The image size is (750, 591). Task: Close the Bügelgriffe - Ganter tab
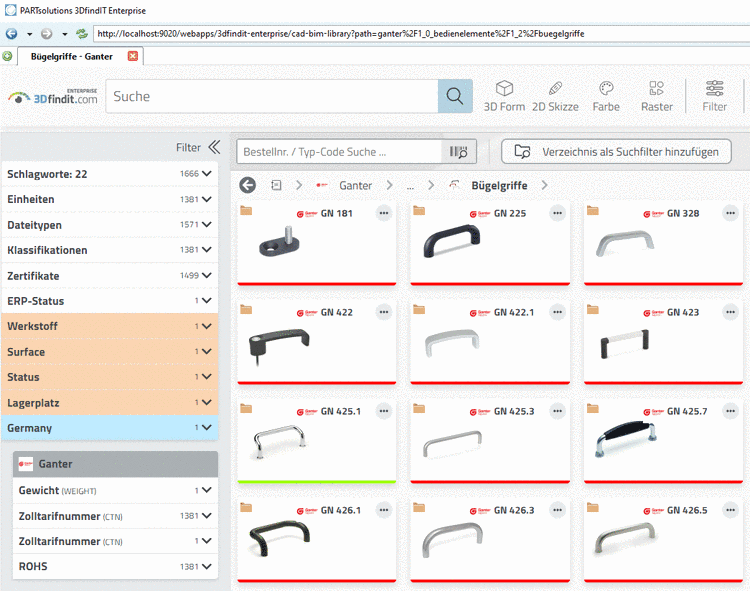(x=133, y=56)
